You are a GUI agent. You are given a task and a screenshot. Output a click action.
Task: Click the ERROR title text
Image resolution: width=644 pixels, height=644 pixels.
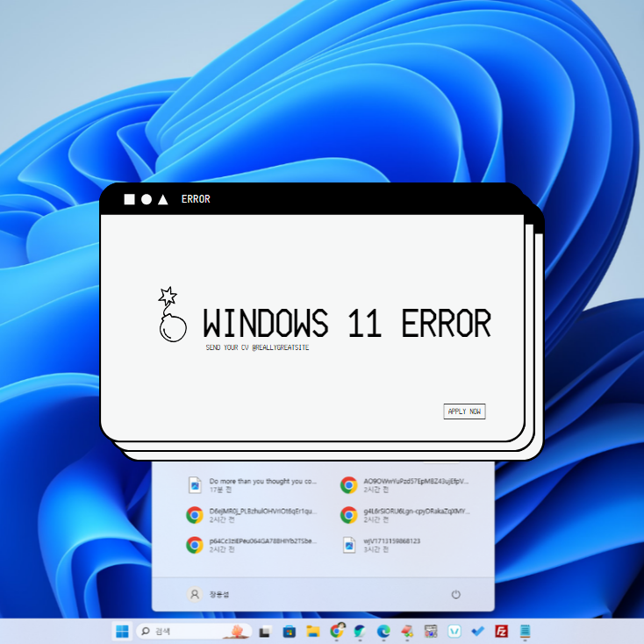[x=196, y=199]
